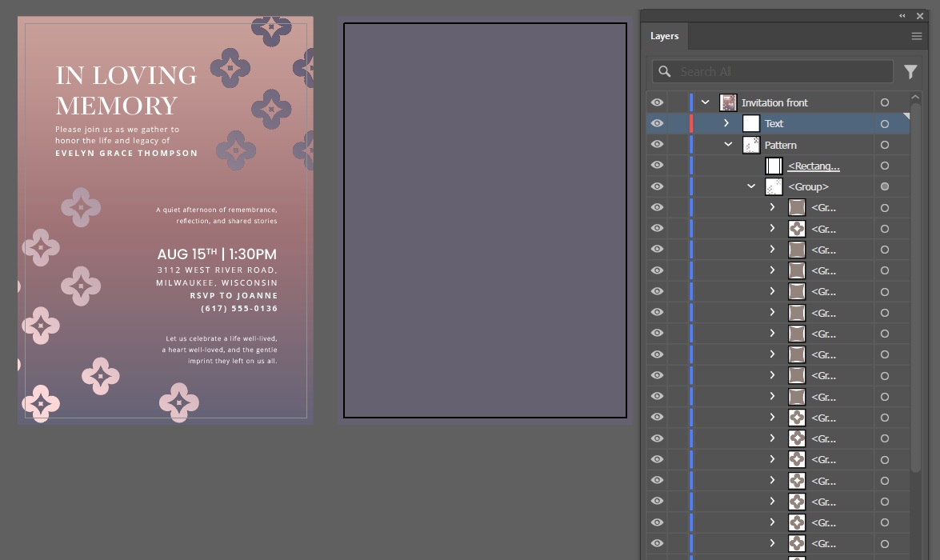This screenshot has width=940, height=560.
Task: Hide the <Rectangle> item with its eye icon
Action: coord(657,166)
